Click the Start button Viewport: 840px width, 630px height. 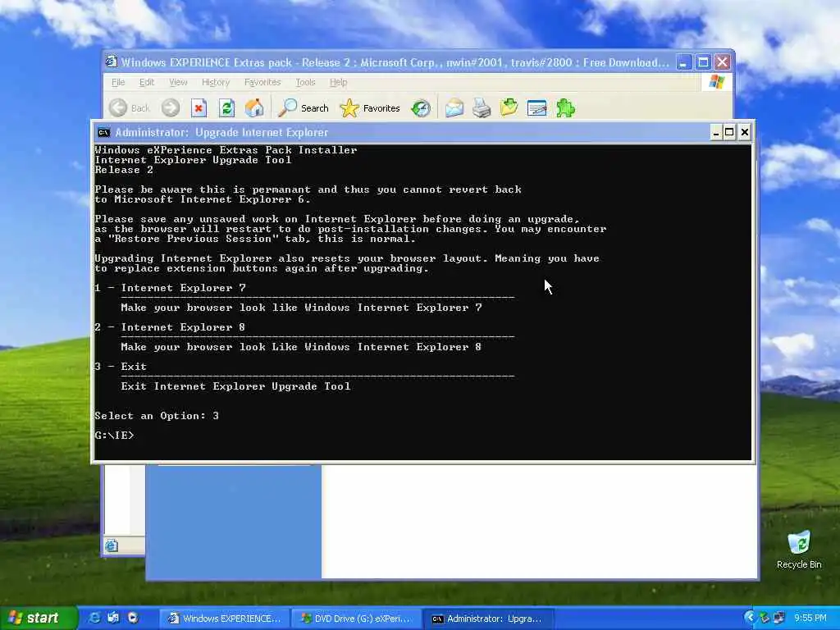37,619
